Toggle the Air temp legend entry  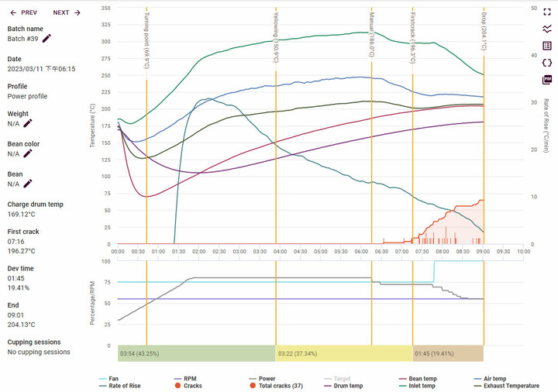tap(491, 379)
